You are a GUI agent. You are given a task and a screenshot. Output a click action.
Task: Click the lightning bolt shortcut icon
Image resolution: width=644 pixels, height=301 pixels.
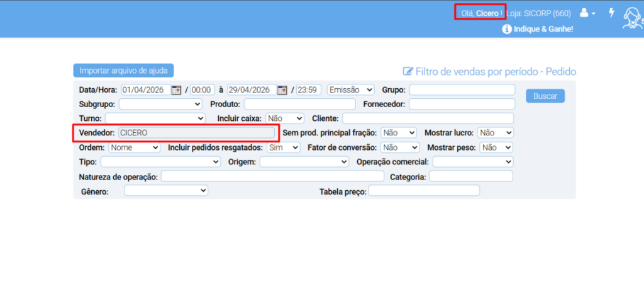click(x=611, y=13)
